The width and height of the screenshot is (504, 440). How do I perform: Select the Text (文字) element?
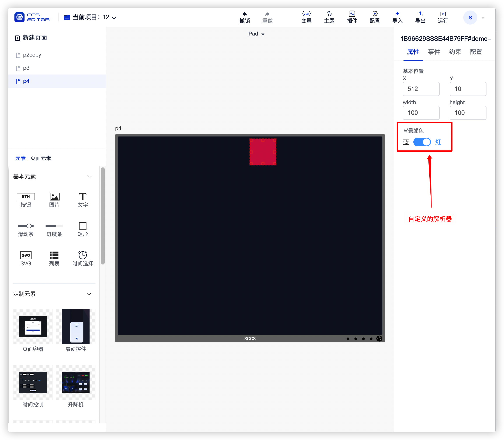click(x=83, y=200)
